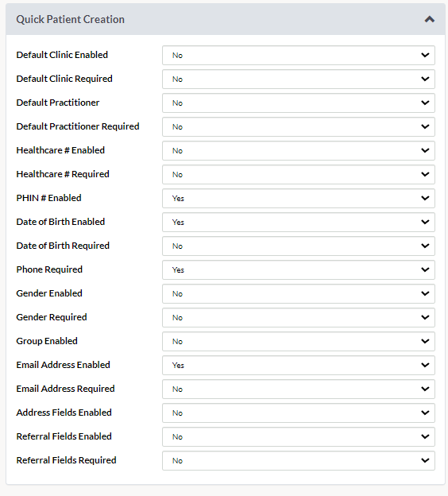Open the Group Enabled dropdown
This screenshot has height=496, width=448.
click(299, 341)
